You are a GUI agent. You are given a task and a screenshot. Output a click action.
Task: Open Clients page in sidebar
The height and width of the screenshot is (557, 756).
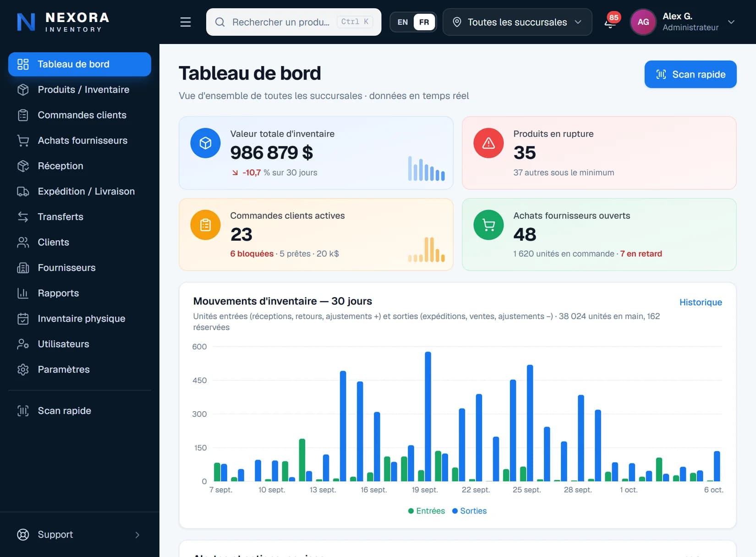coord(80,242)
